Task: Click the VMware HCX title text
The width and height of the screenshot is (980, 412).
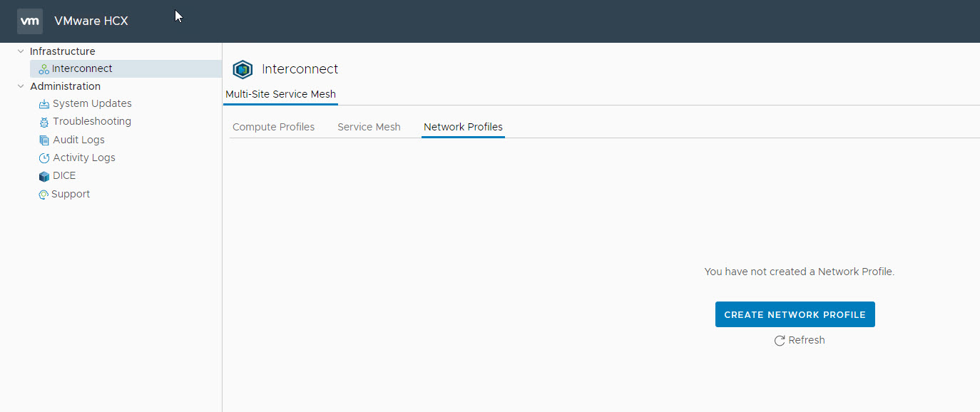Action: pos(91,21)
